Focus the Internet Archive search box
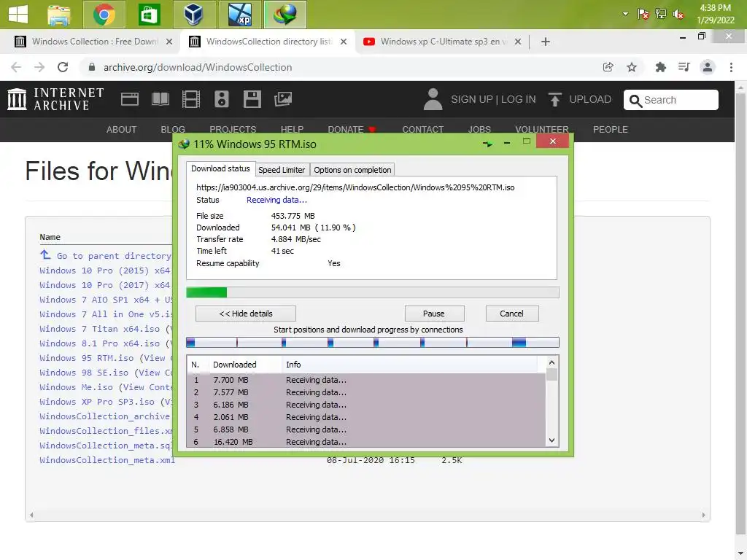This screenshot has height=560, width=747. click(671, 99)
